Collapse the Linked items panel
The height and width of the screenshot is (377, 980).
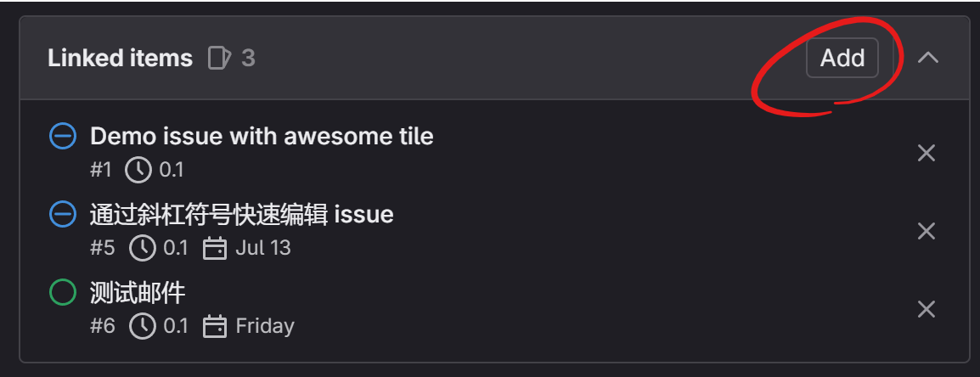click(928, 58)
